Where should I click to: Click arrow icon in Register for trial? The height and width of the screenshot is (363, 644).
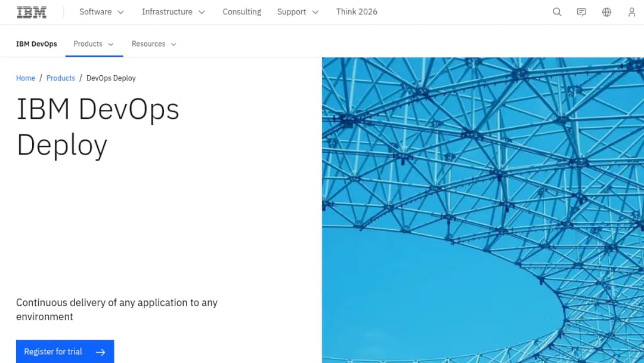[x=101, y=352]
